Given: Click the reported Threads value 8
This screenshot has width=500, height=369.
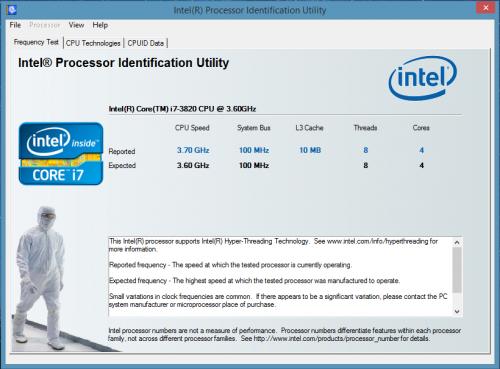Looking at the screenshot, I should pos(366,150).
